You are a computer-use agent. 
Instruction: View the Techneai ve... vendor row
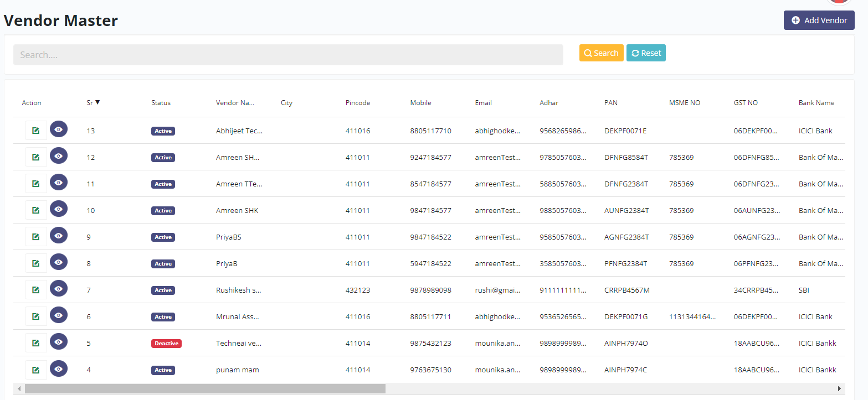[59, 341]
